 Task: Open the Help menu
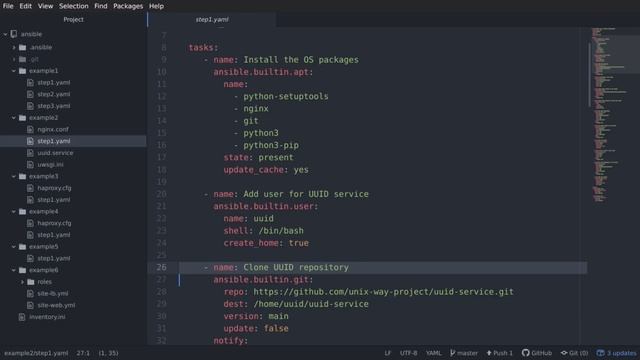tap(156, 6)
